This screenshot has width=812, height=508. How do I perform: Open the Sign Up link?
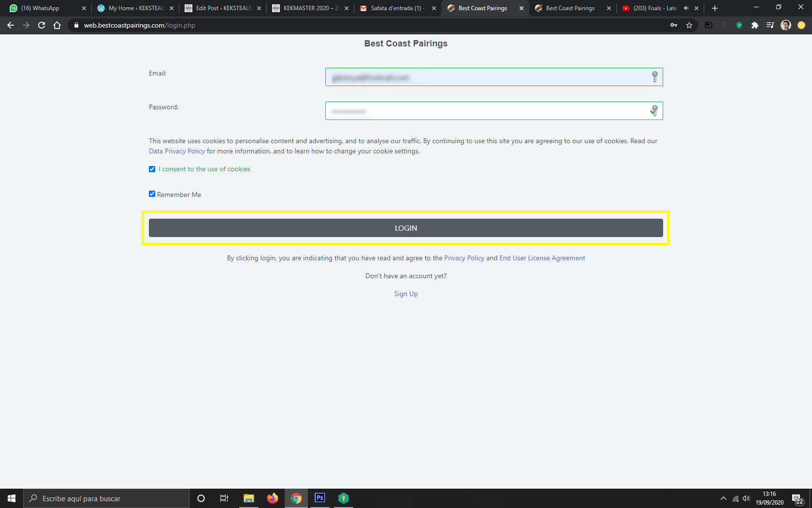(x=406, y=294)
